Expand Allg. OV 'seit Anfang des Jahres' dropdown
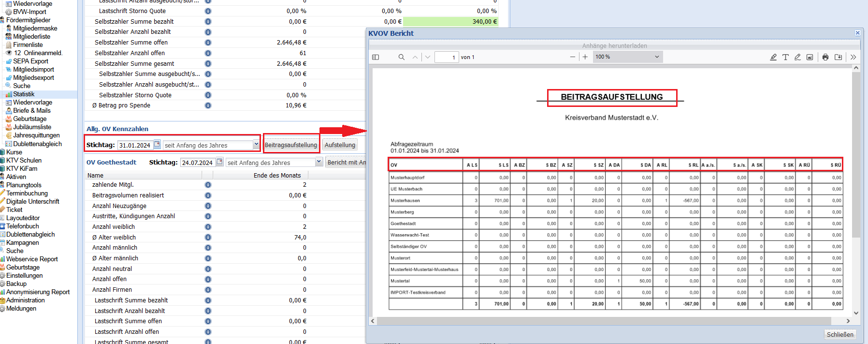 (x=256, y=145)
